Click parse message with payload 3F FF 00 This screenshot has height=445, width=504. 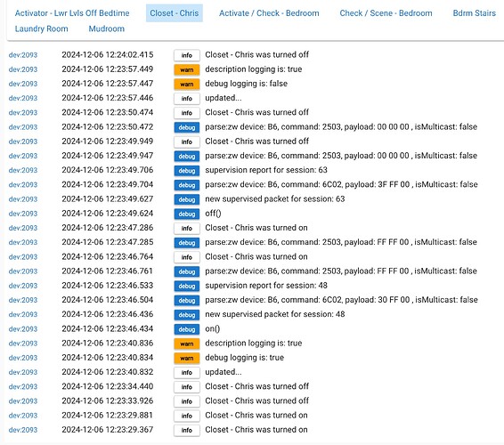pyautogui.click(x=341, y=184)
